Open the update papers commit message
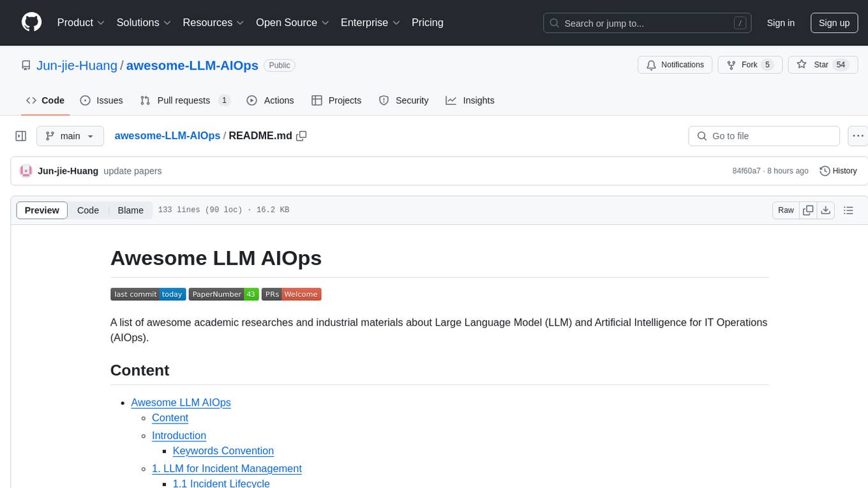 coord(132,171)
